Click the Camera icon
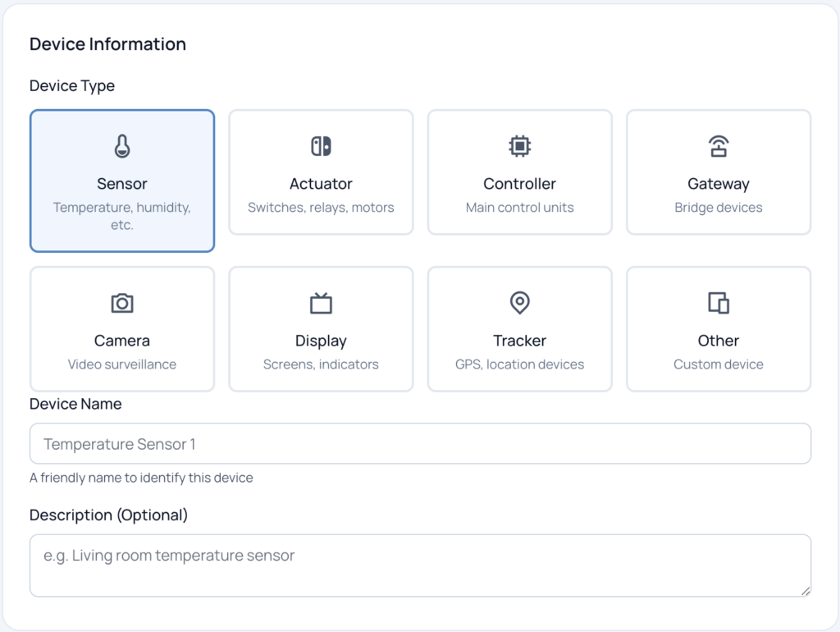Image resolution: width=840 pixels, height=632 pixels. [122, 304]
